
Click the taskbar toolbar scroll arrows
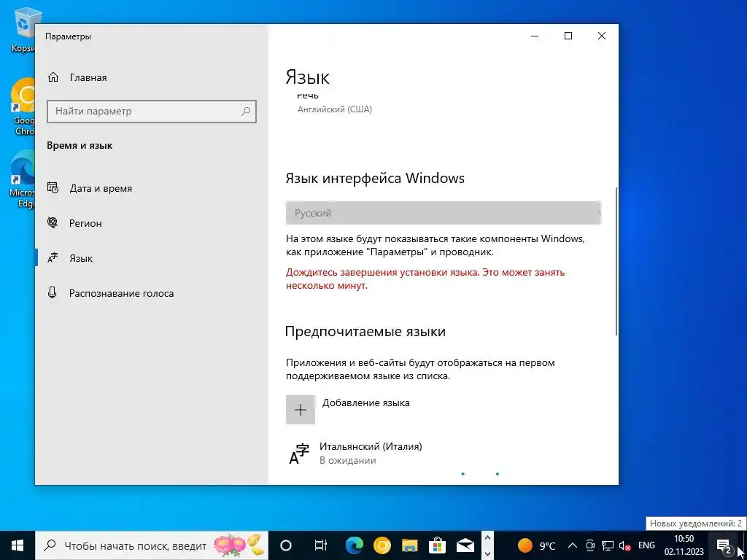487,545
